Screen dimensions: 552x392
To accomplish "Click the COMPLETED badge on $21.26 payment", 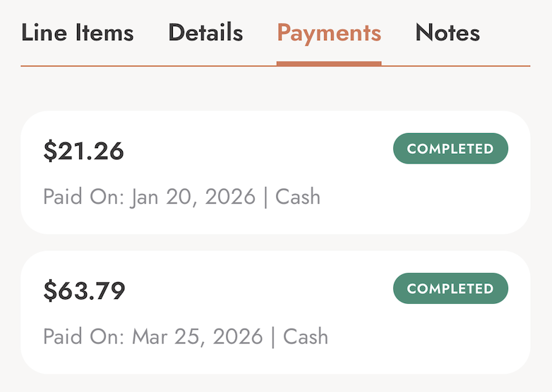I will coord(450,149).
